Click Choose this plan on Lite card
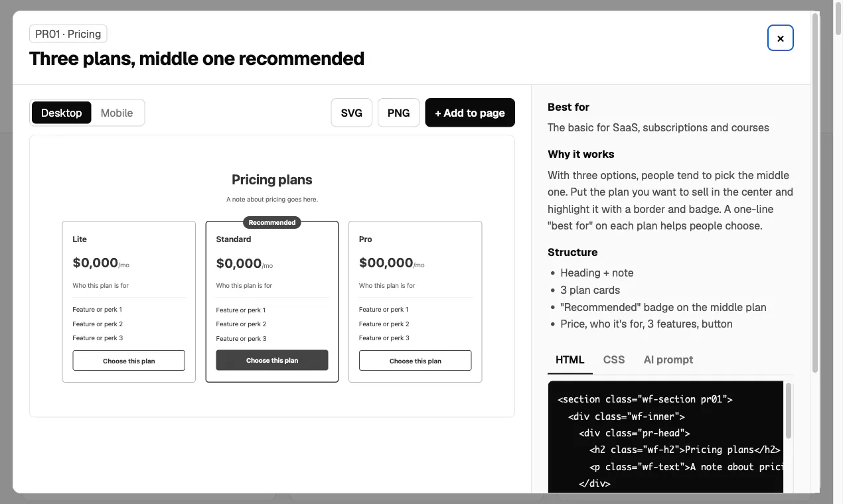843x504 pixels. click(129, 361)
